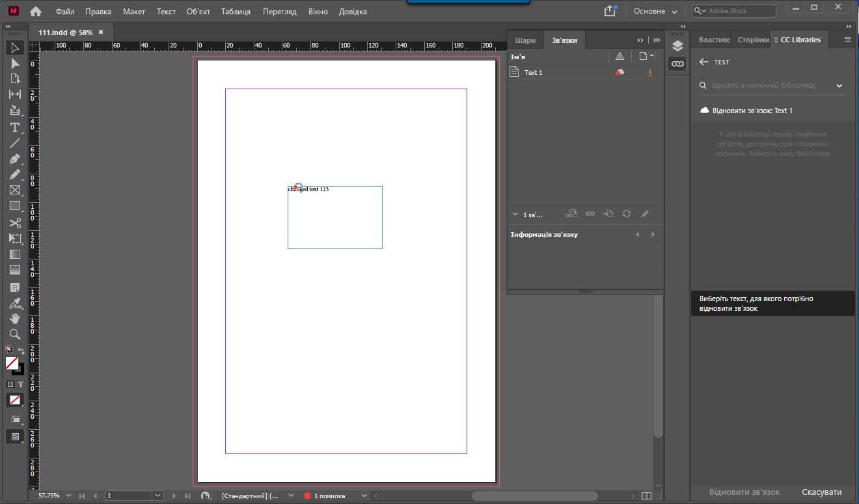This screenshot has width=859, height=504.
Task: Select the Pen tool
Action: click(x=14, y=159)
